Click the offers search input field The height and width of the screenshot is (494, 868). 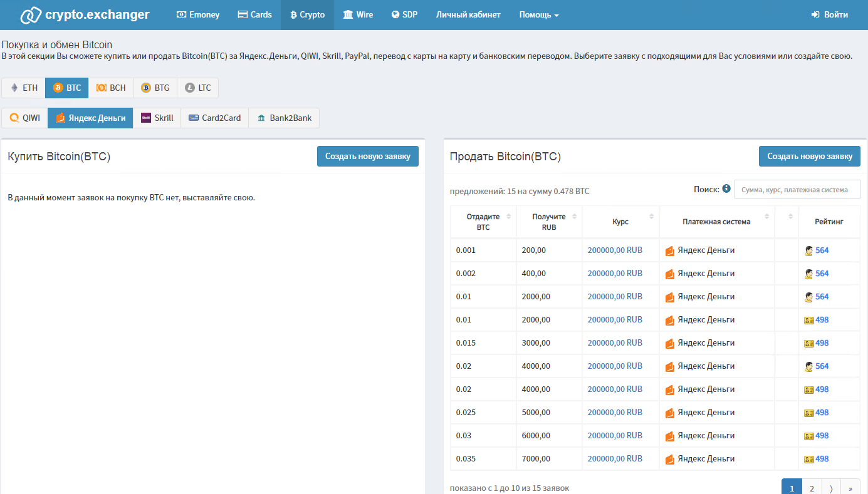[x=797, y=189]
